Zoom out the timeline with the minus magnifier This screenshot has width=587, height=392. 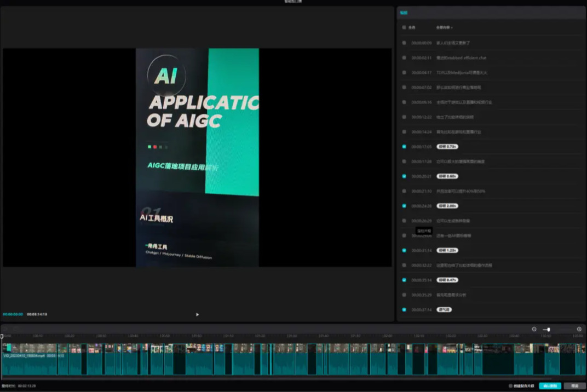534,329
